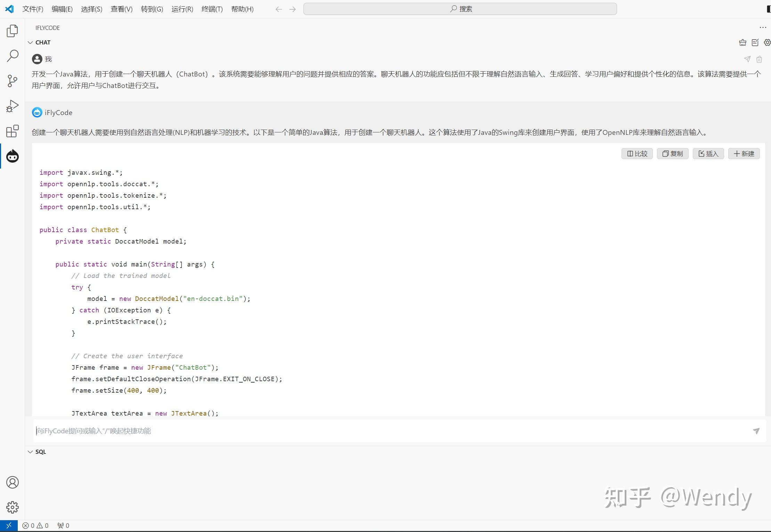Open the 运行(R) menu

[182, 9]
